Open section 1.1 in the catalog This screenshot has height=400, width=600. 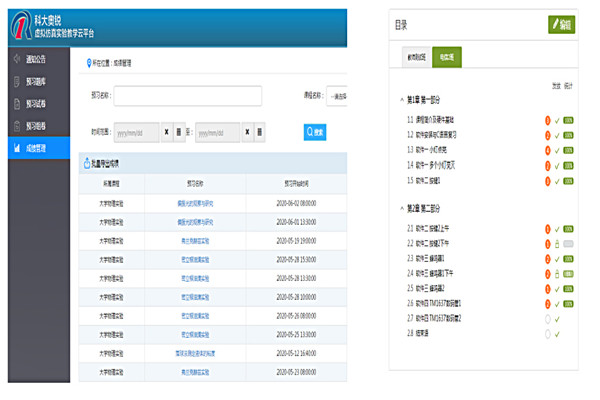click(430, 120)
